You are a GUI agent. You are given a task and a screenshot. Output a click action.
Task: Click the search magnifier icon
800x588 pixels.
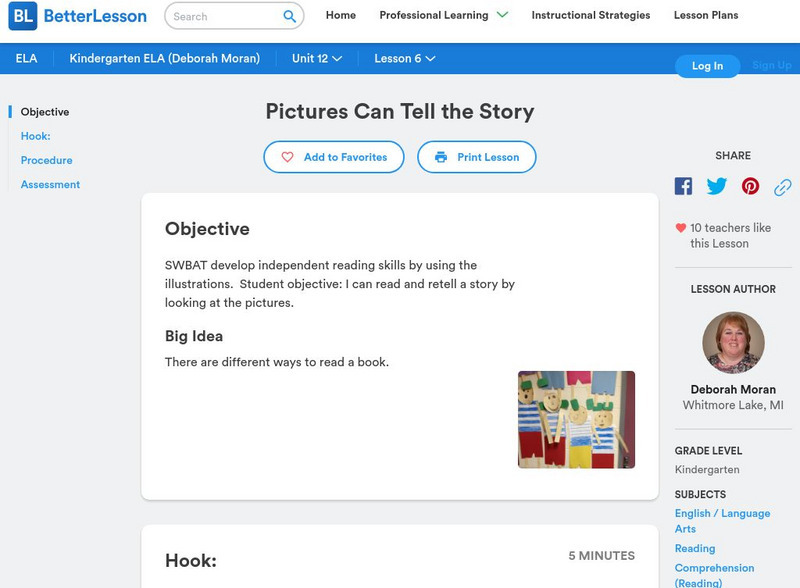click(x=289, y=16)
